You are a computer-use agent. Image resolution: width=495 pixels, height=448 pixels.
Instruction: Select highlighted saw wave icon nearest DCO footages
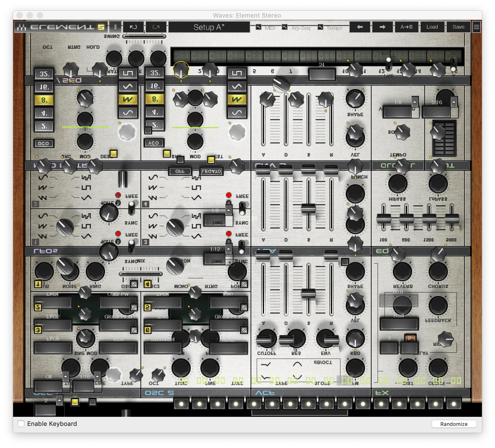pyautogui.click(x=128, y=100)
